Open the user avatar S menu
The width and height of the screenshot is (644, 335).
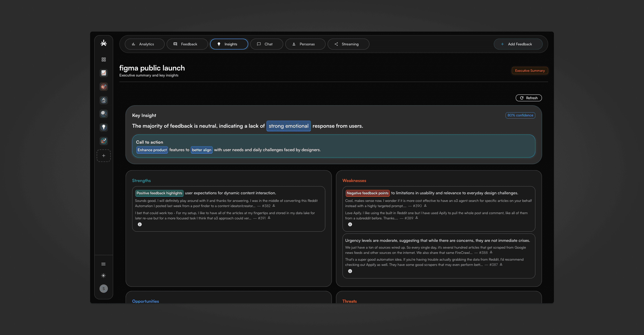(104, 288)
